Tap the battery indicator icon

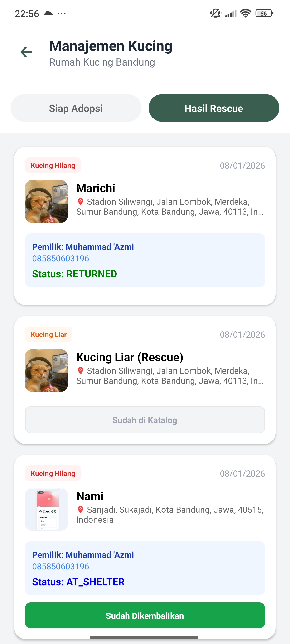coord(264,13)
